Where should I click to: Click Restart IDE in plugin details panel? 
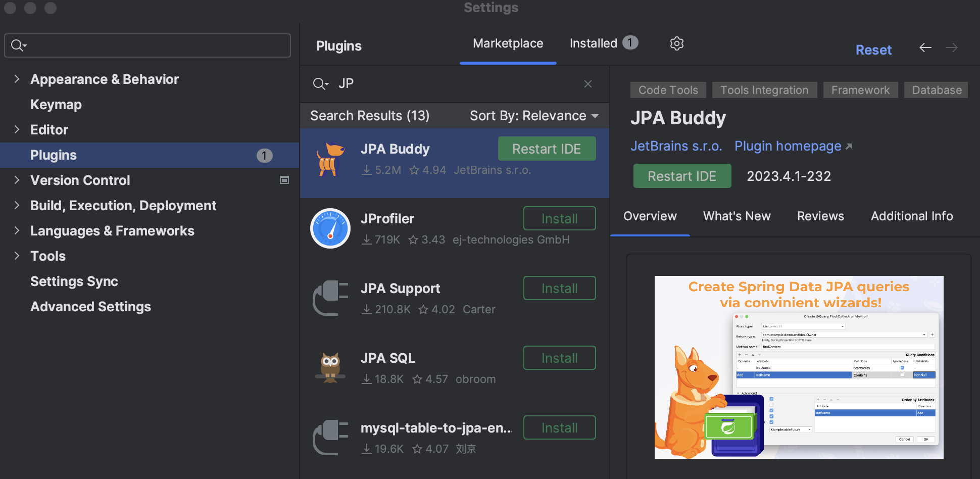pos(682,176)
